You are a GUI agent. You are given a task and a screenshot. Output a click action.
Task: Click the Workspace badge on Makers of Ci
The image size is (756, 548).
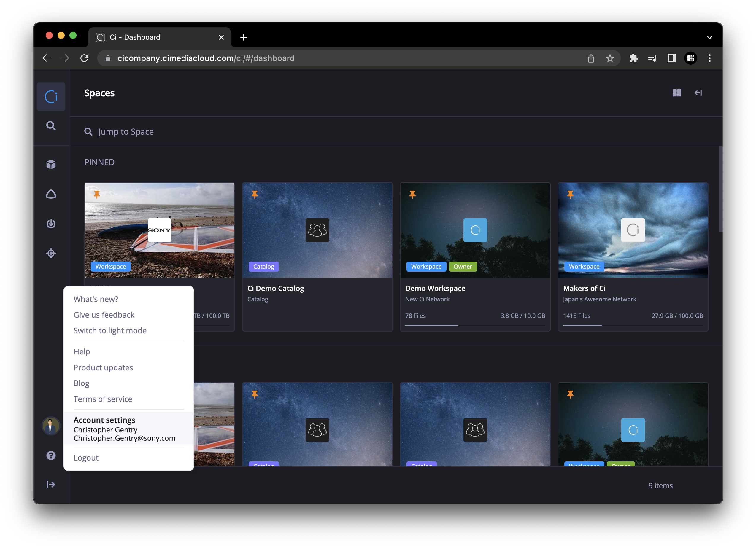click(x=584, y=267)
